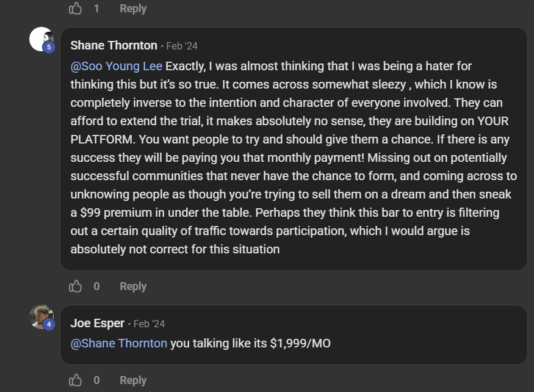
Task: Reply to Joe Esper's comment
Action: (x=133, y=380)
